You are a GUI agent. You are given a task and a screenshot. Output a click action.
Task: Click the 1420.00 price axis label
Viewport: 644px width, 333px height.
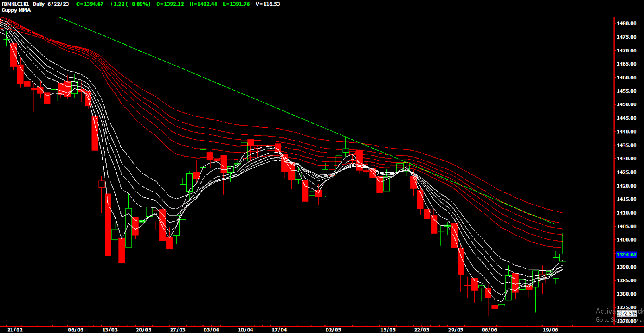click(627, 186)
